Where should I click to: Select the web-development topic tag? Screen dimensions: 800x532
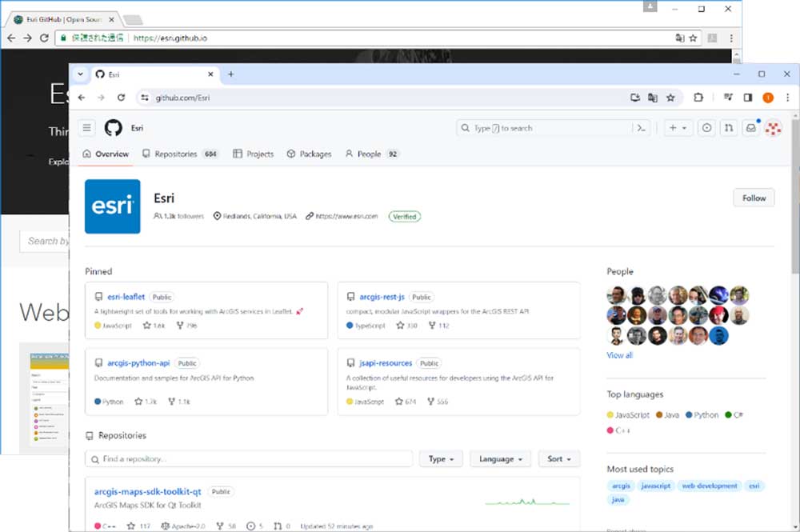coord(709,486)
